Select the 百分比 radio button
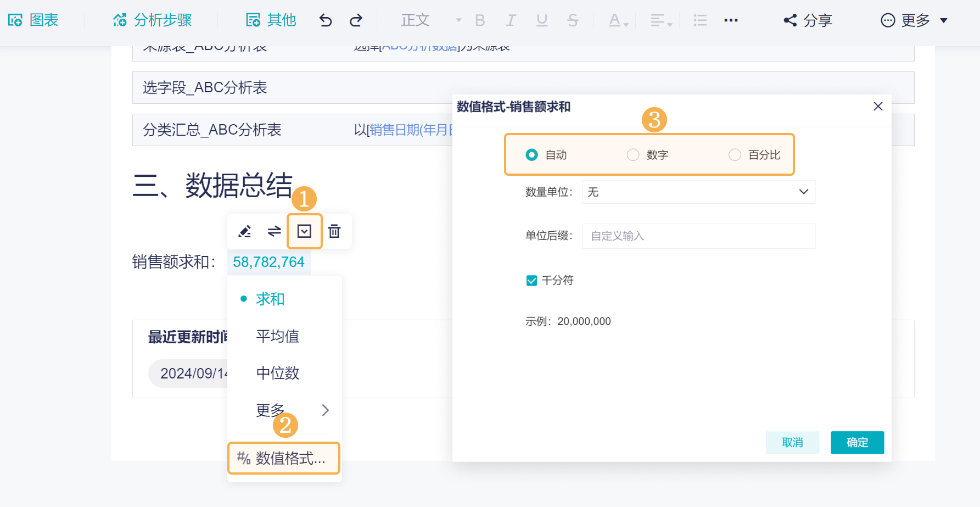The width and height of the screenshot is (980, 507). [735, 154]
